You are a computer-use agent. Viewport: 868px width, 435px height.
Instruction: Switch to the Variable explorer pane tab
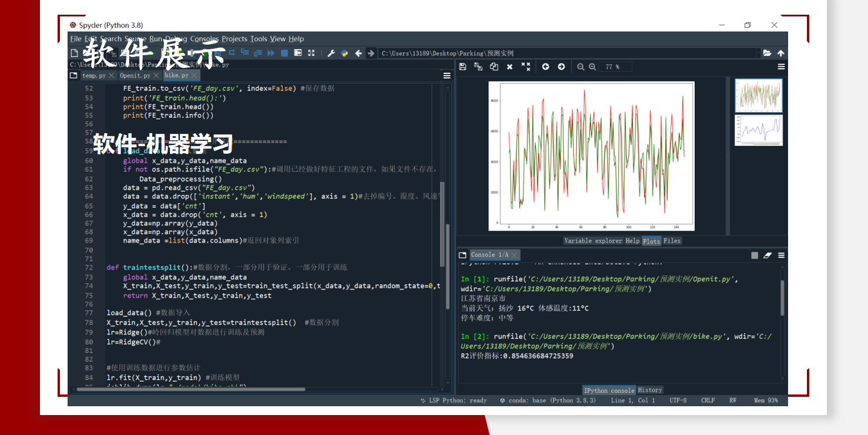pyautogui.click(x=593, y=241)
